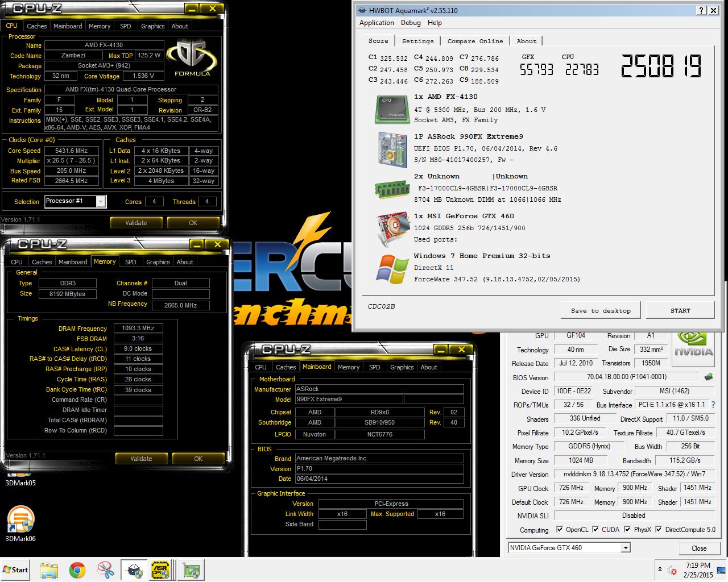Click the CPU score 22783

[x=582, y=69]
